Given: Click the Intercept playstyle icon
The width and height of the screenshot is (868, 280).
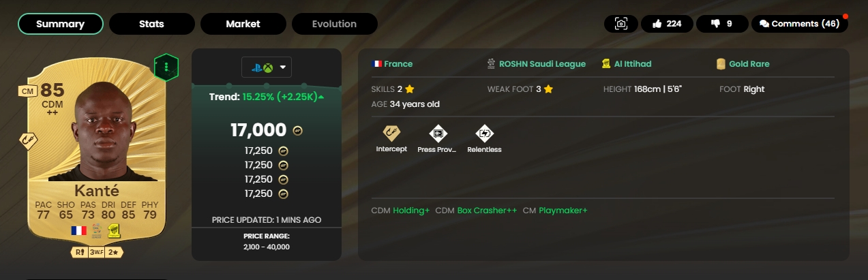Looking at the screenshot, I should click(391, 134).
